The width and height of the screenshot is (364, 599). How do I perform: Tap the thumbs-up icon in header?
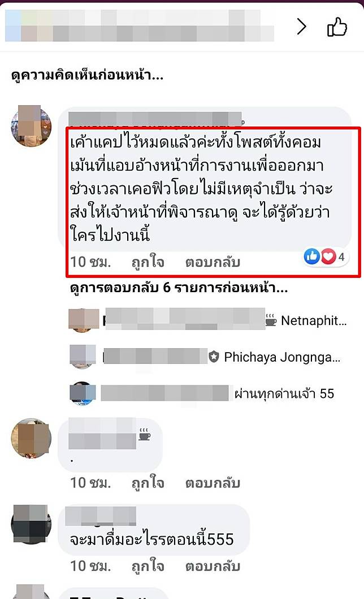click(x=337, y=27)
